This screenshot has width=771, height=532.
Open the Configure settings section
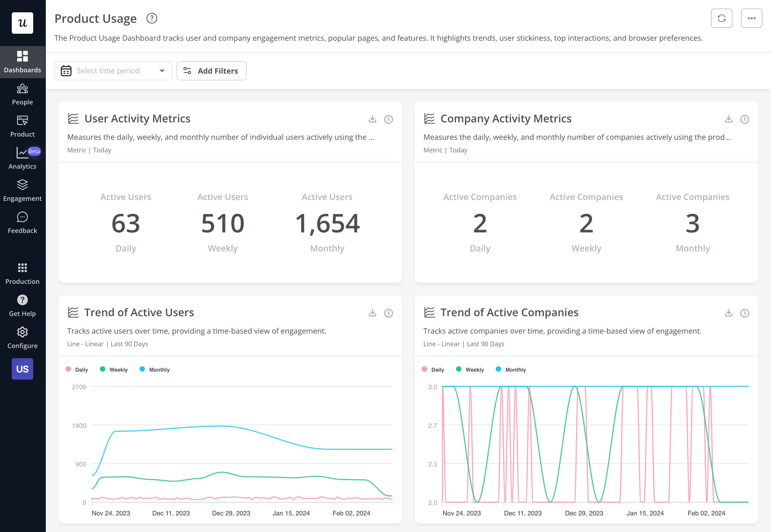[22, 337]
